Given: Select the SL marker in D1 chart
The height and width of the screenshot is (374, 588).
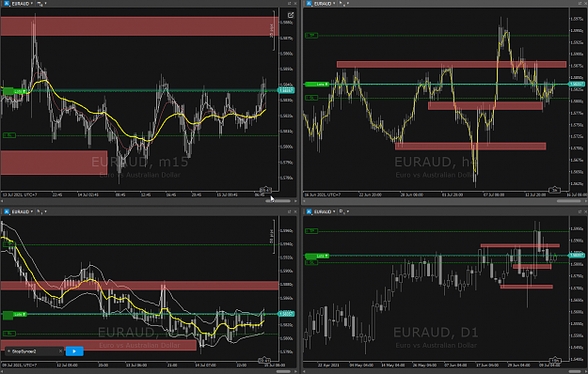Looking at the screenshot, I should click(x=311, y=262).
